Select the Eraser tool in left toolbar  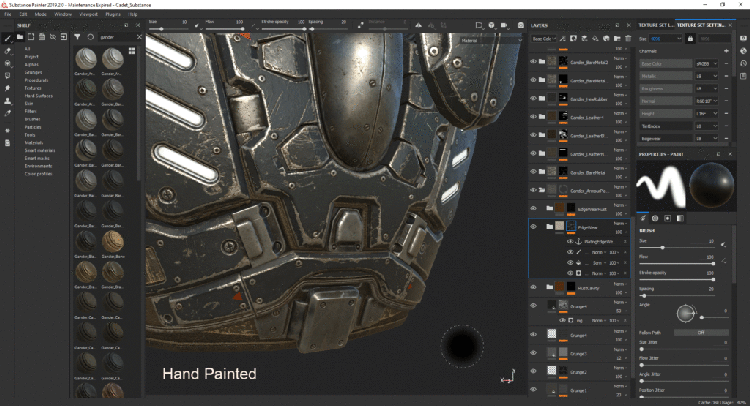click(x=7, y=49)
